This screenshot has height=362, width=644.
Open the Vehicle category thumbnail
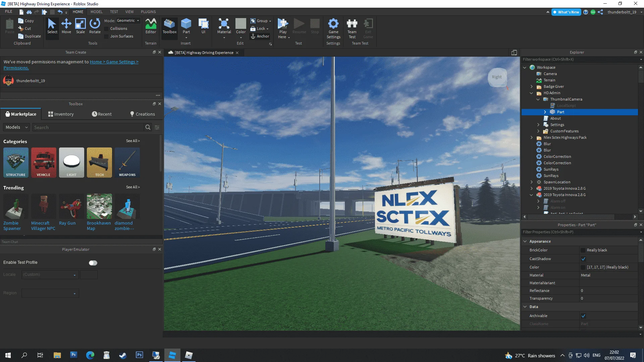pos(44,163)
